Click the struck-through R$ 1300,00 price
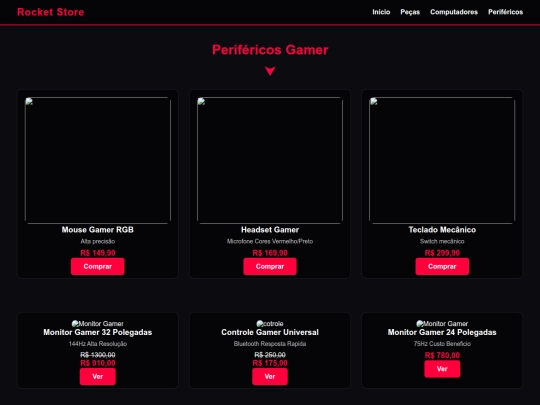This screenshot has width=540, height=405. (98, 355)
